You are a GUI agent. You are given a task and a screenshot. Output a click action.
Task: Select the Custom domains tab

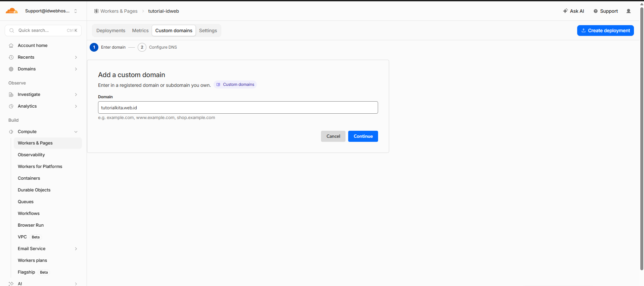point(174,31)
